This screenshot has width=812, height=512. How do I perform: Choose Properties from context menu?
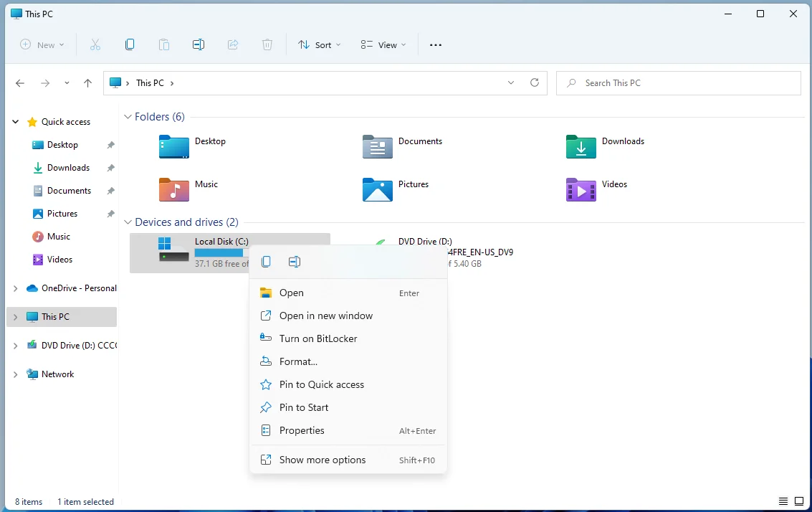point(302,430)
